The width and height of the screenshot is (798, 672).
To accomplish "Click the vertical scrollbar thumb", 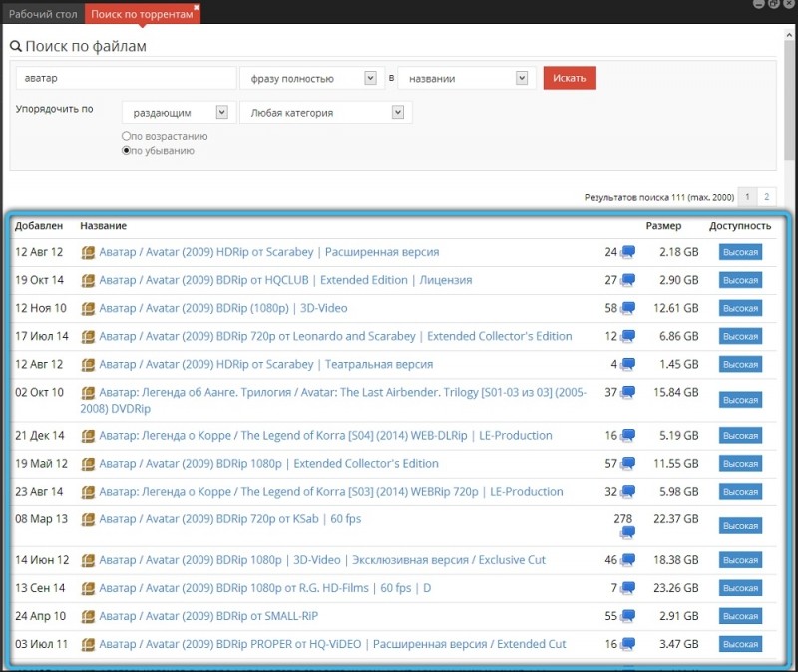I will (789, 102).
